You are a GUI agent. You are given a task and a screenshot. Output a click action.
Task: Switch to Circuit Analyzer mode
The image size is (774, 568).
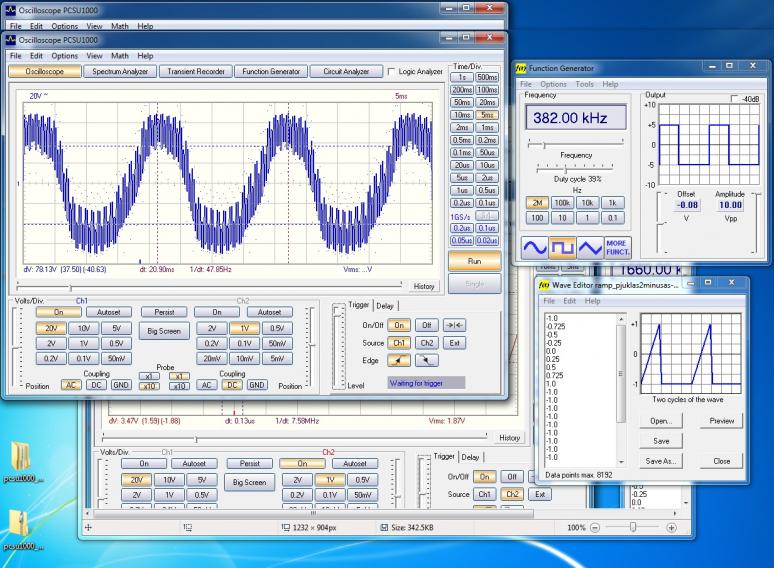click(x=346, y=72)
